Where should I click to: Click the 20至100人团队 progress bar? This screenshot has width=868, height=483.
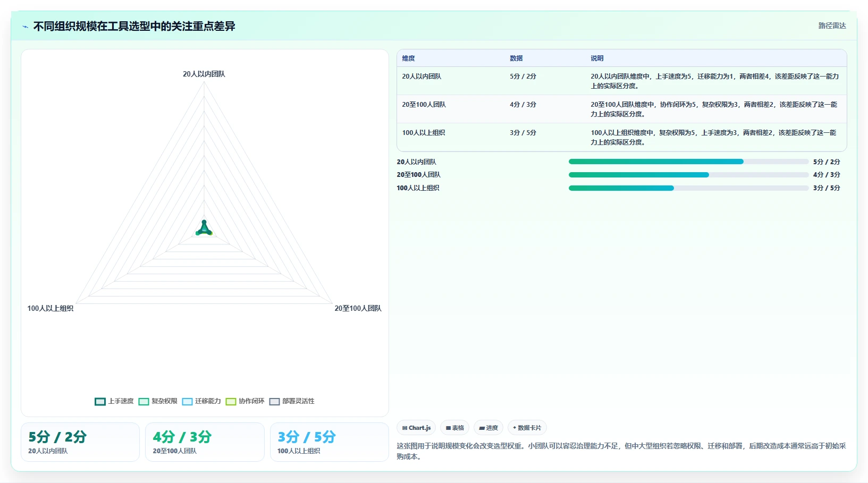(688, 175)
